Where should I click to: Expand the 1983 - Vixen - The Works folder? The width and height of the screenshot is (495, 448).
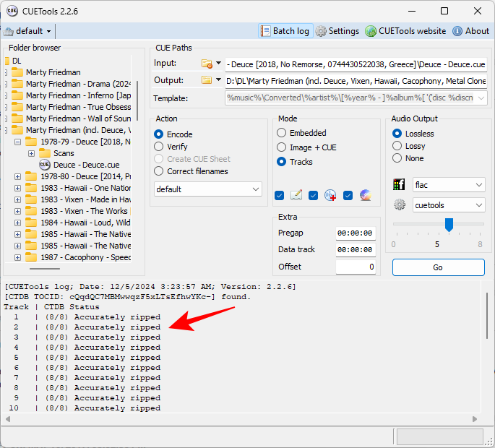[x=17, y=211]
